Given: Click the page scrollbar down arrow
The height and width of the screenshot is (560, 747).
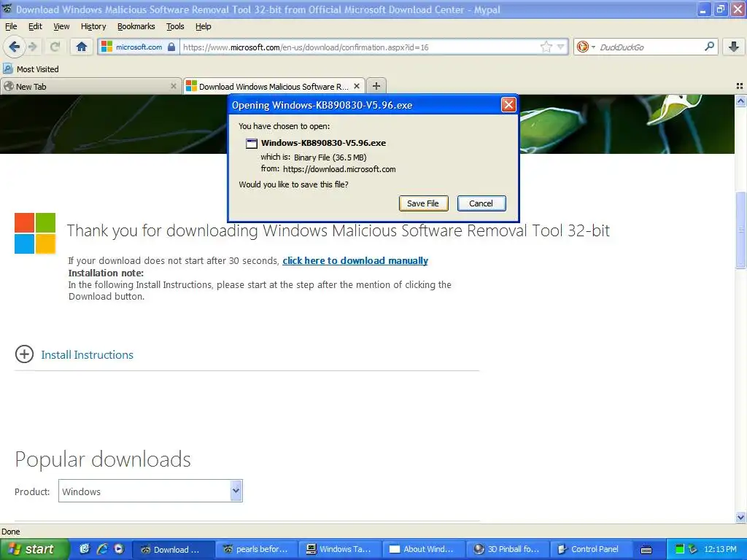Looking at the screenshot, I should tap(740, 517).
